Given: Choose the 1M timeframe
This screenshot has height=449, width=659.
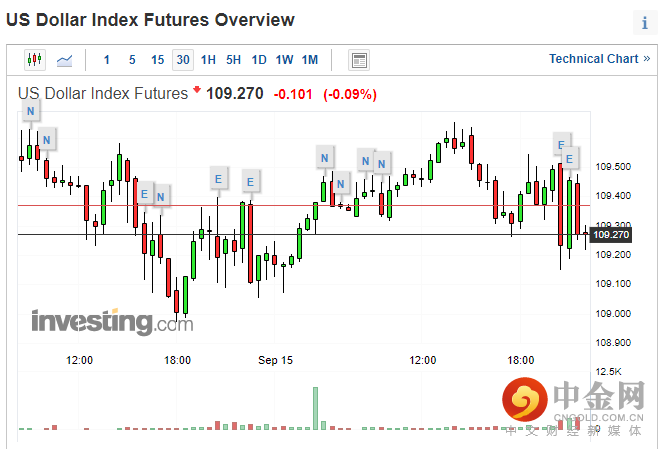Looking at the screenshot, I should tap(310, 60).
